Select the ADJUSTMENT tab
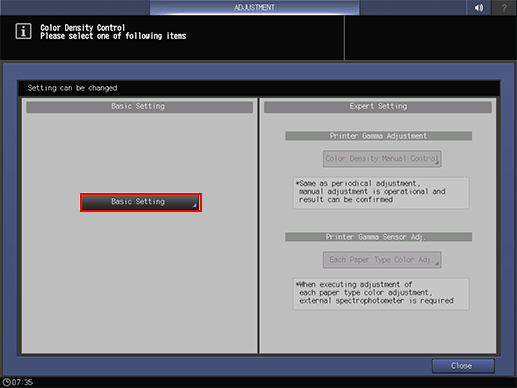 [x=254, y=7]
